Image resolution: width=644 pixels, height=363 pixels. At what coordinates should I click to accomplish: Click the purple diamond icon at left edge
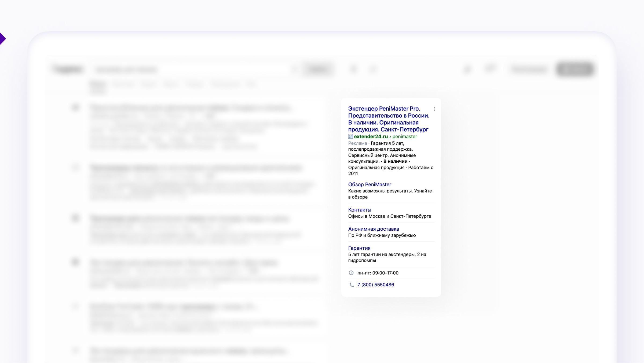[x=2, y=39]
